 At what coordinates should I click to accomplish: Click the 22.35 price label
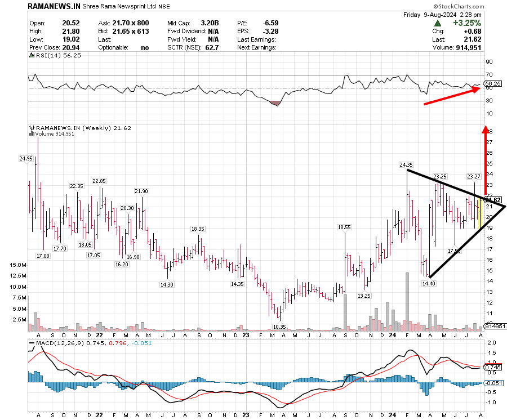[x=77, y=186]
